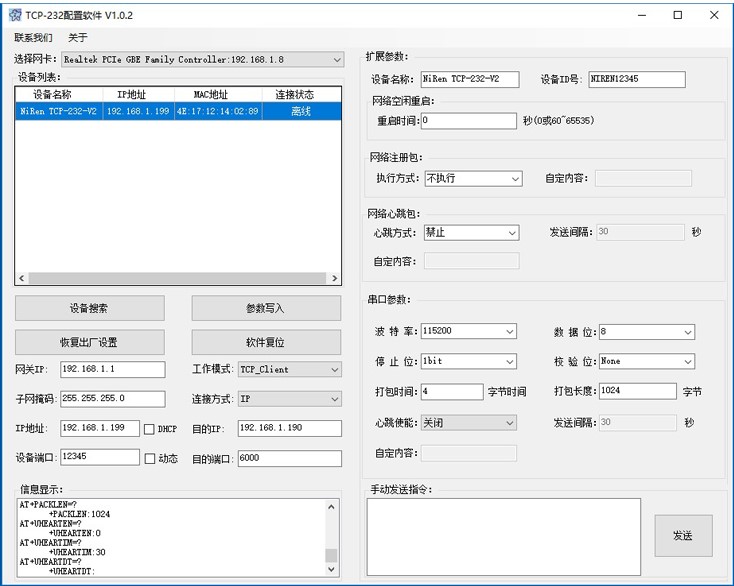Open the 波特率 115200 dropdown

pyautogui.click(x=469, y=331)
